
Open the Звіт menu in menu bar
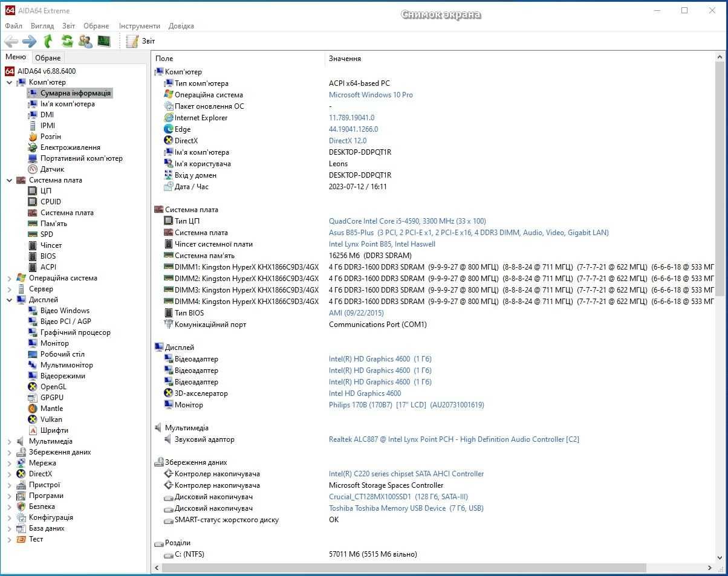point(69,26)
